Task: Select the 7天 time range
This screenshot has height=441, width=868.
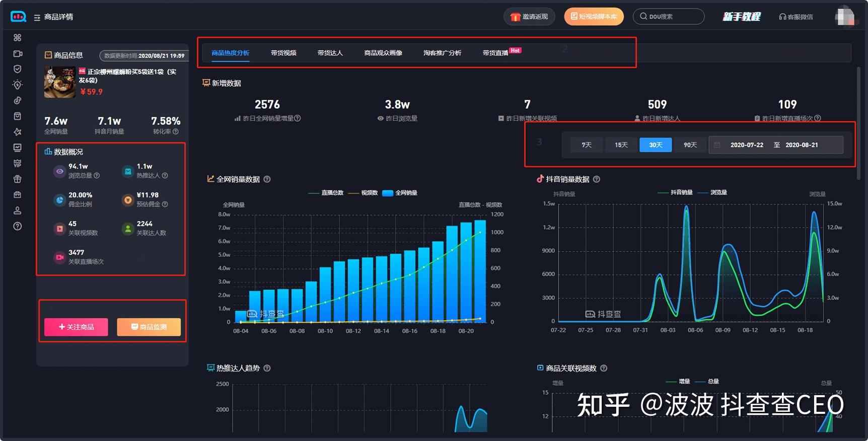Action: [587, 145]
